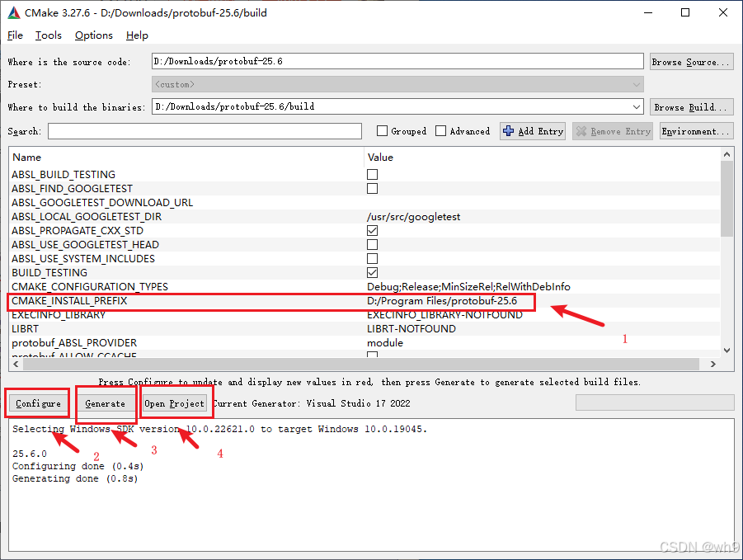Open the Preset dropdown
The width and height of the screenshot is (743, 560).
[x=635, y=83]
